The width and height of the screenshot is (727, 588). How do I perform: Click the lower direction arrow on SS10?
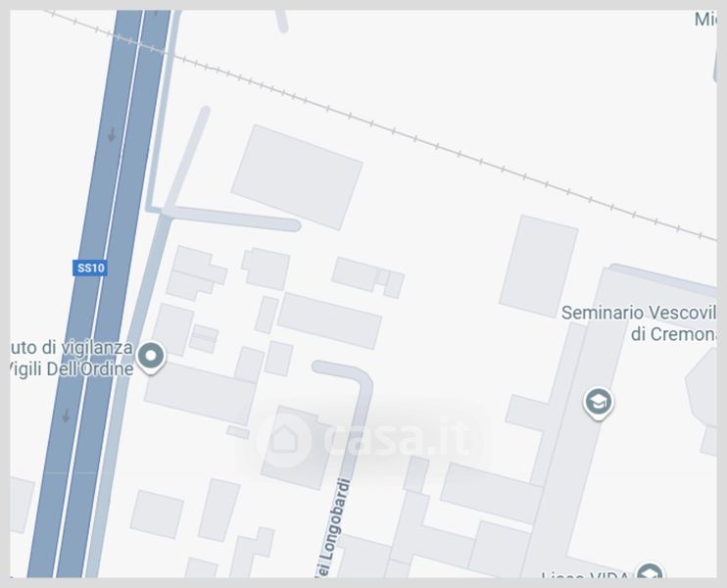[x=66, y=416]
